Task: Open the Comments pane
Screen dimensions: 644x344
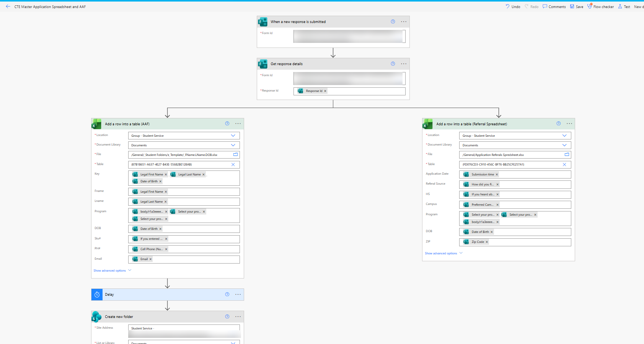Action: [x=554, y=7]
